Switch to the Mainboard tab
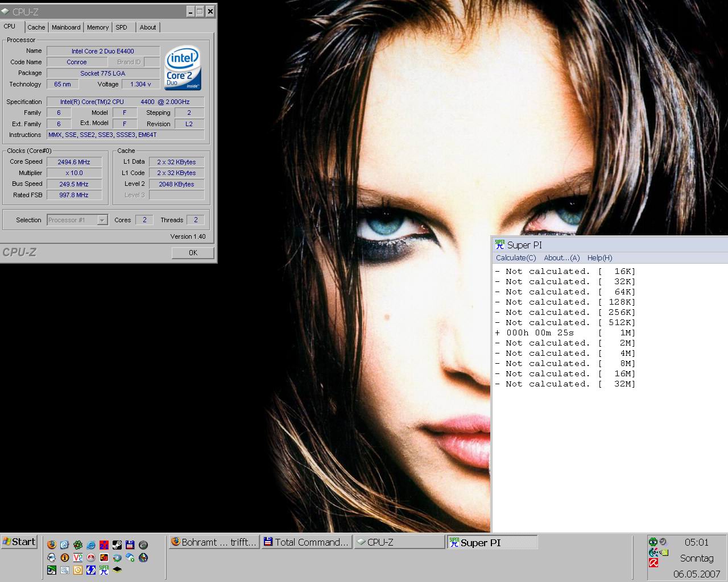 click(66, 27)
